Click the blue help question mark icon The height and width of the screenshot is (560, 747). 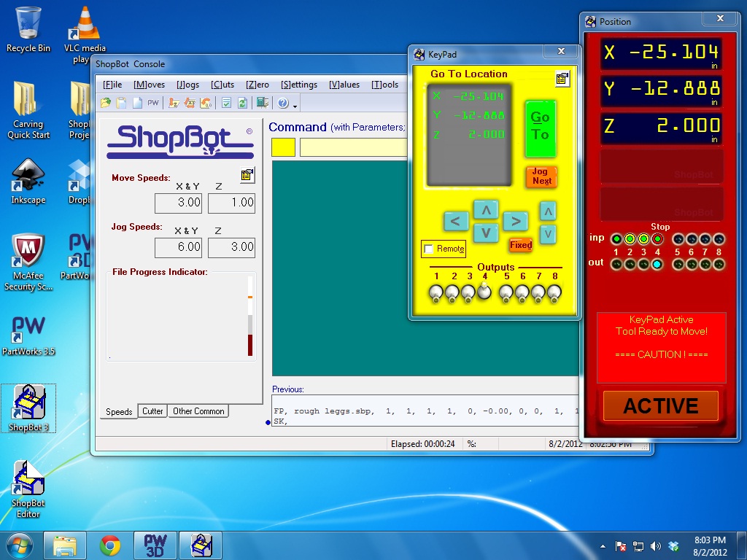point(283,103)
